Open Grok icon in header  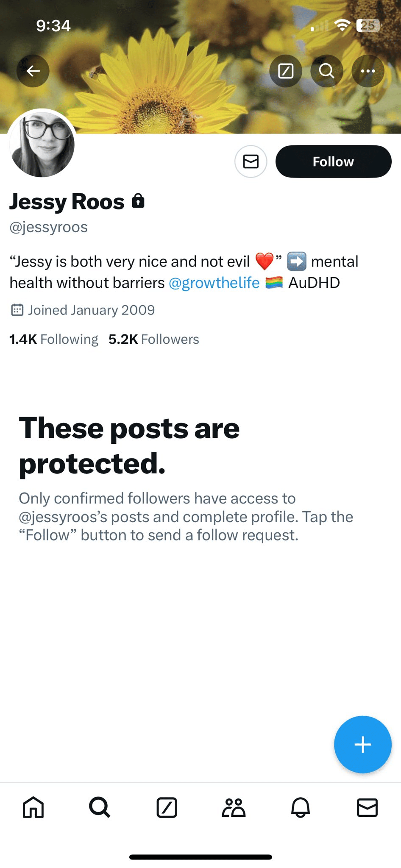[286, 71]
